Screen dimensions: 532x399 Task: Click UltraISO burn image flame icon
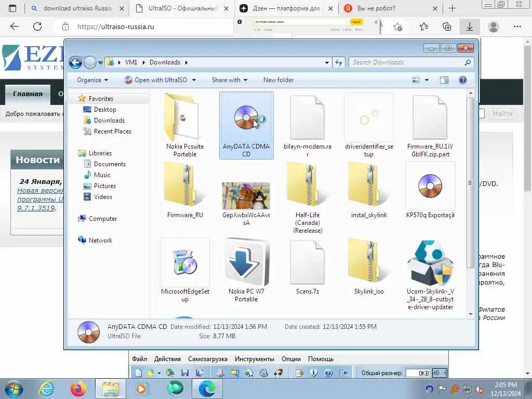(278, 373)
